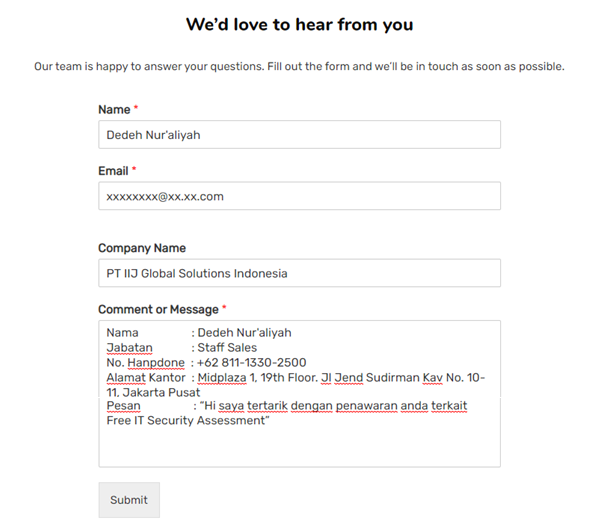This screenshot has height=531, width=601.
Task: Click the intro paragraph about our team
Action: pos(299,67)
